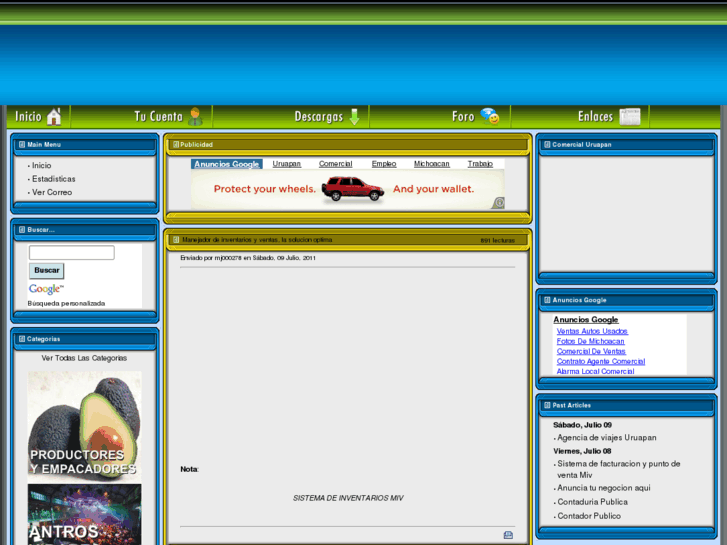Click the green download arrow icon

point(354,117)
